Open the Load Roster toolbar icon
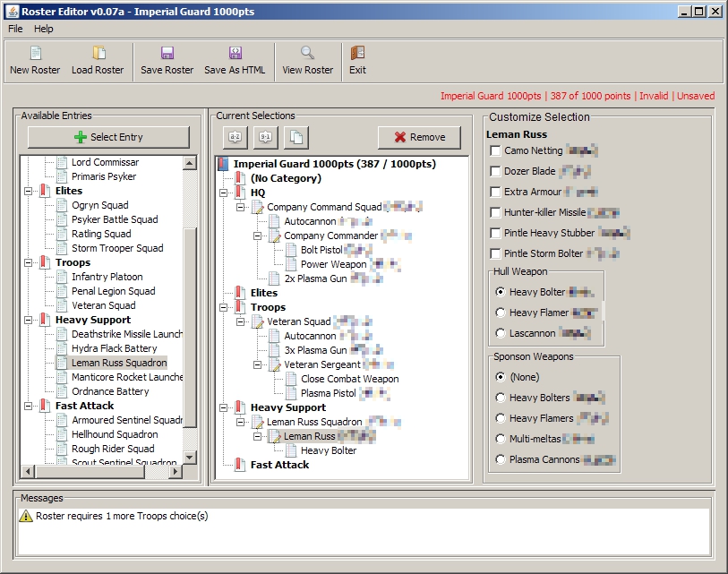728x574 pixels. click(98, 53)
